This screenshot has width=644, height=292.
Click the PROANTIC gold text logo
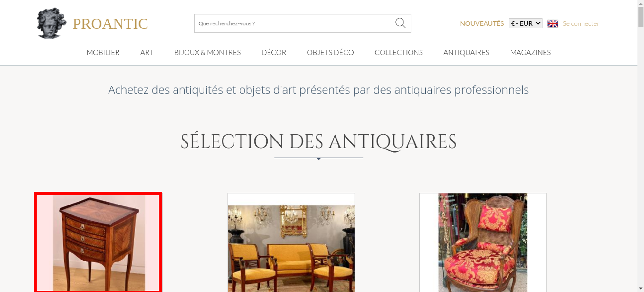click(x=110, y=24)
